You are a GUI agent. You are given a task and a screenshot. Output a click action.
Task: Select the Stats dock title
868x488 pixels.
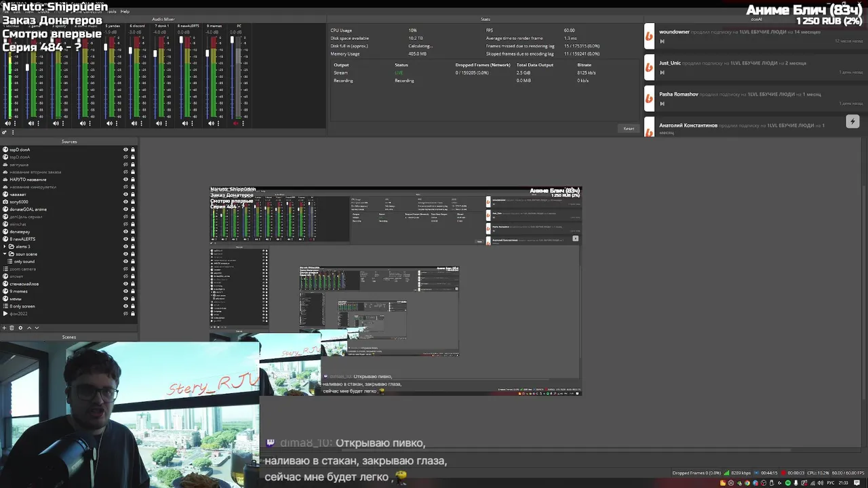pyautogui.click(x=486, y=19)
